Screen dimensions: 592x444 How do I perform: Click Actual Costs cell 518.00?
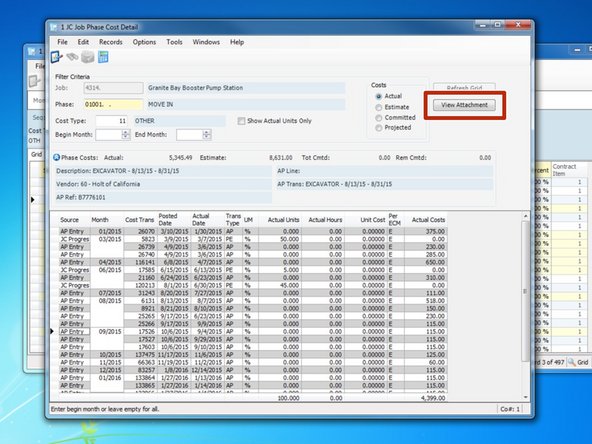[x=426, y=301]
